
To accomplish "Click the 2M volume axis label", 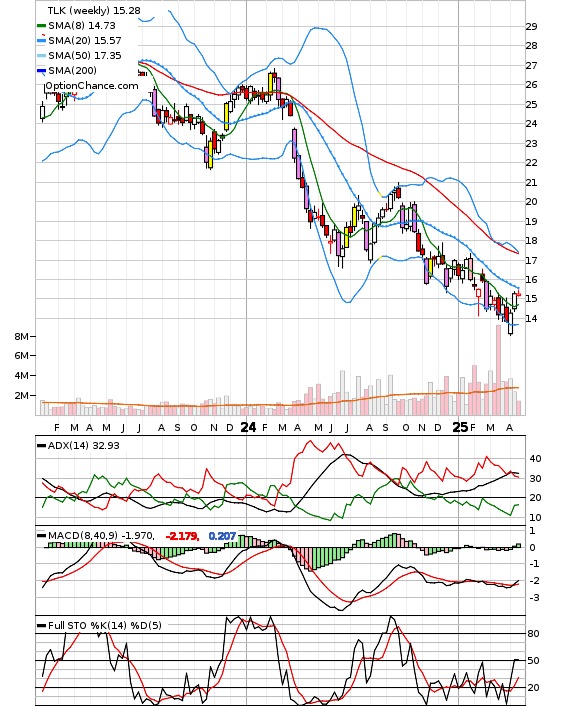I will (22, 395).
